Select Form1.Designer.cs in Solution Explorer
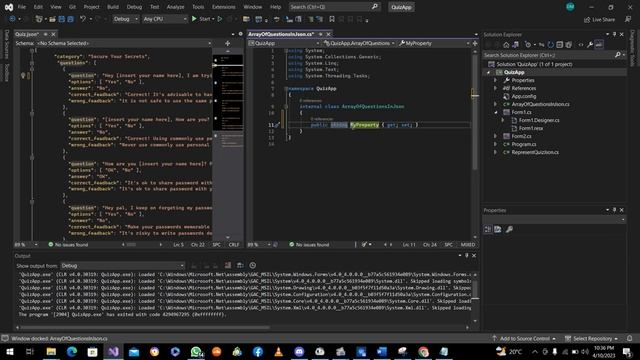640x360 pixels. (539, 120)
